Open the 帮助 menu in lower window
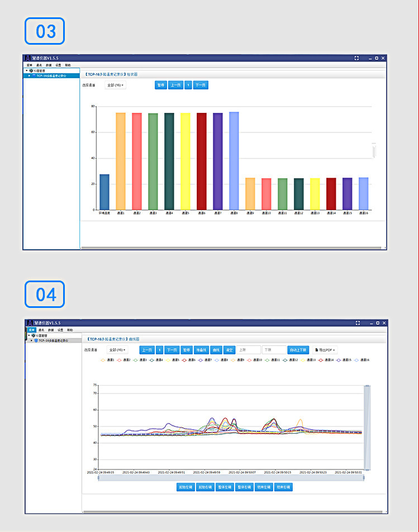The image size is (419, 532). pos(70,330)
